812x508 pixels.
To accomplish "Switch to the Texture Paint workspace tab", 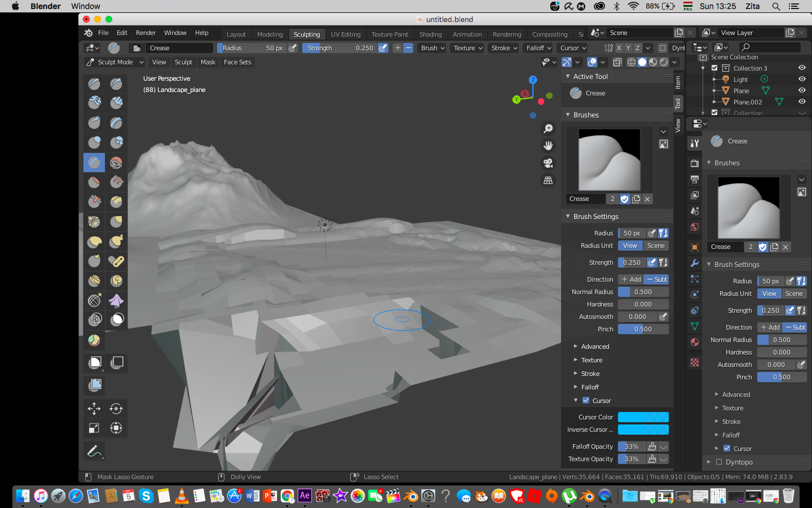I will pos(390,34).
